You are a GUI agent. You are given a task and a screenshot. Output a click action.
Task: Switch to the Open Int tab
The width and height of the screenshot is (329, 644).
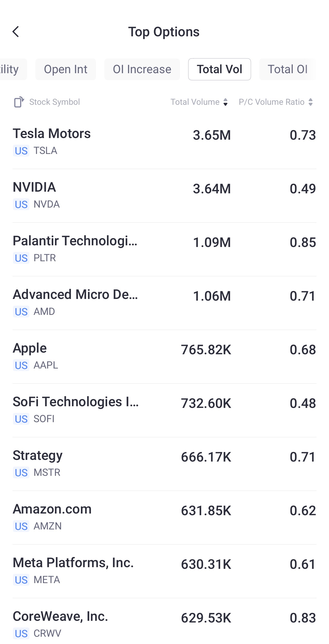click(x=66, y=69)
